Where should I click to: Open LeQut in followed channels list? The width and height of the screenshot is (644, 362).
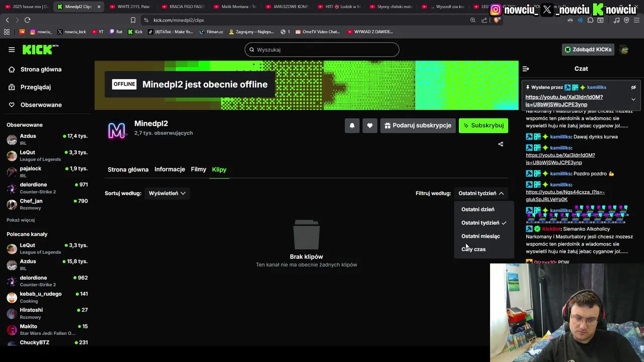(47, 156)
